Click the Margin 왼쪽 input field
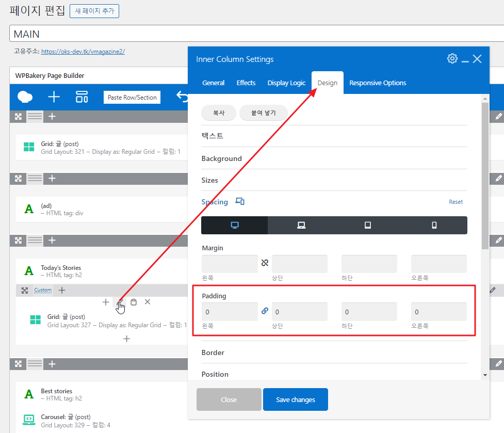The image size is (504, 433). tap(230, 264)
